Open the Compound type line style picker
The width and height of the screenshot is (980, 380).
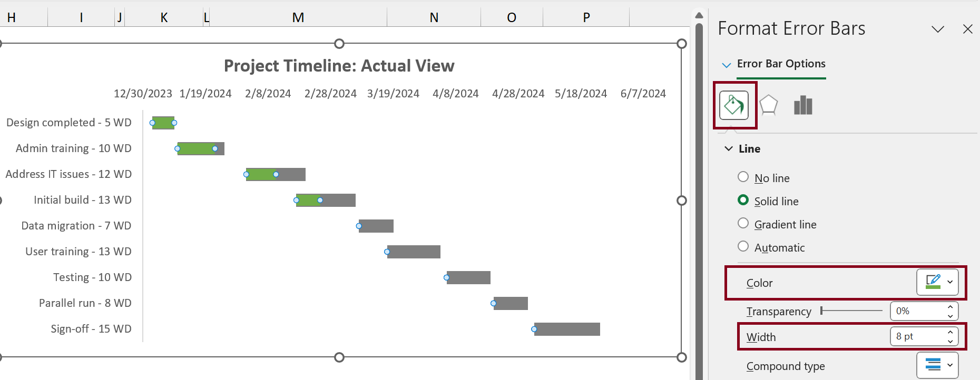tap(937, 365)
